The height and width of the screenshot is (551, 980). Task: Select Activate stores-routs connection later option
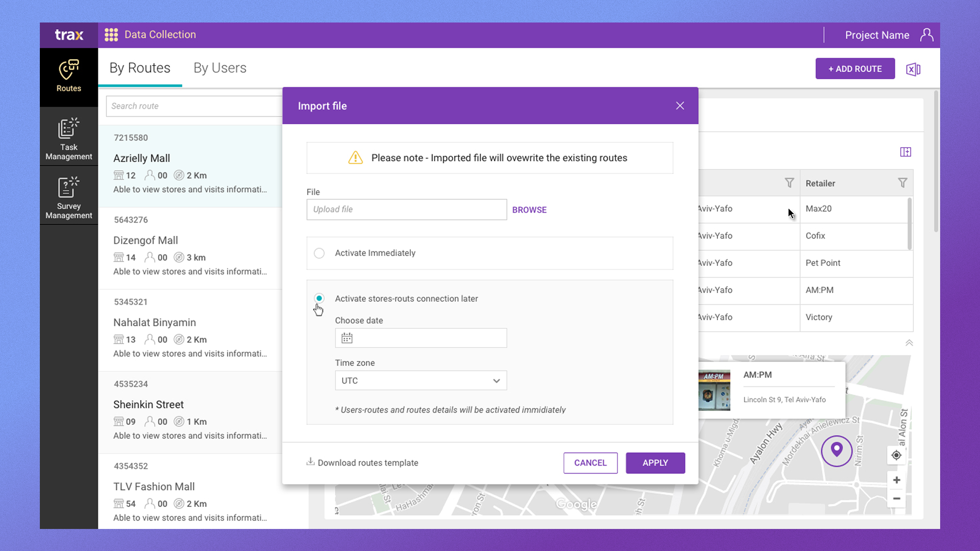click(319, 298)
